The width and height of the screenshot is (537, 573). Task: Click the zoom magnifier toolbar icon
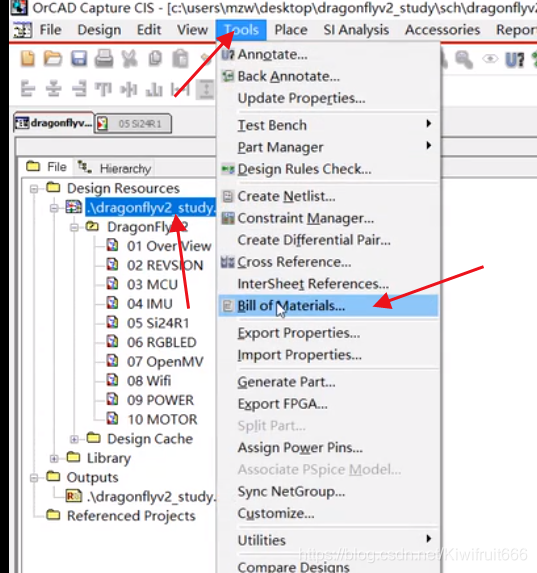464,59
